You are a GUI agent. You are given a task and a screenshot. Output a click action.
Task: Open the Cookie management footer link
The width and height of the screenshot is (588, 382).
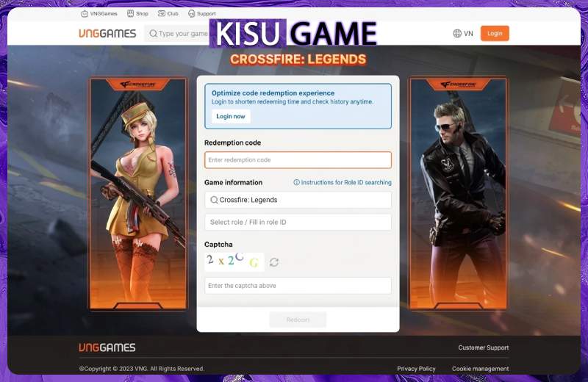coord(481,369)
